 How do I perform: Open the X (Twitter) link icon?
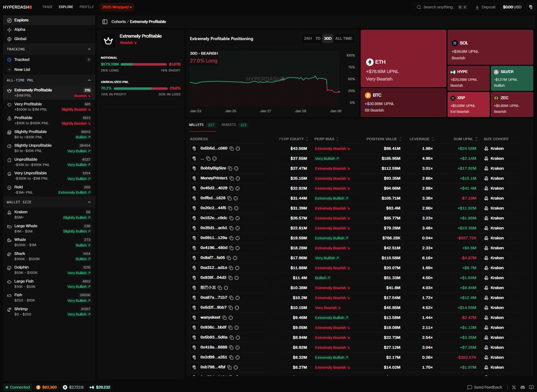(x=513, y=387)
